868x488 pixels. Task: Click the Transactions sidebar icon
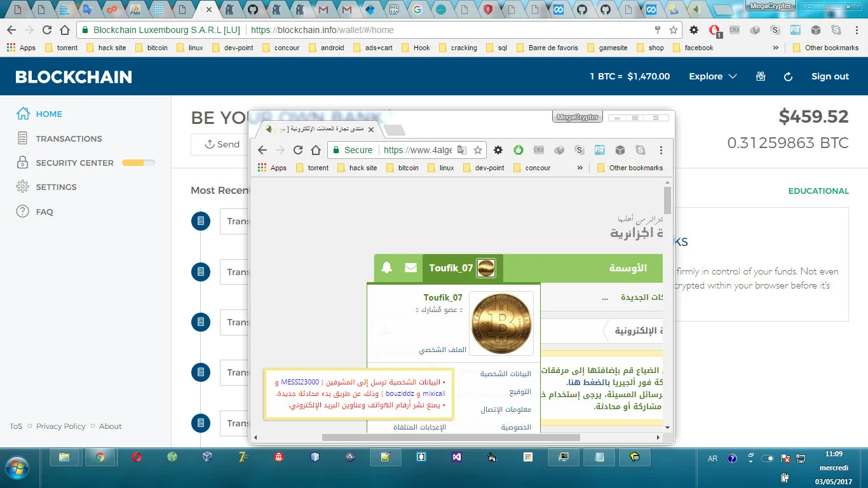coord(23,139)
